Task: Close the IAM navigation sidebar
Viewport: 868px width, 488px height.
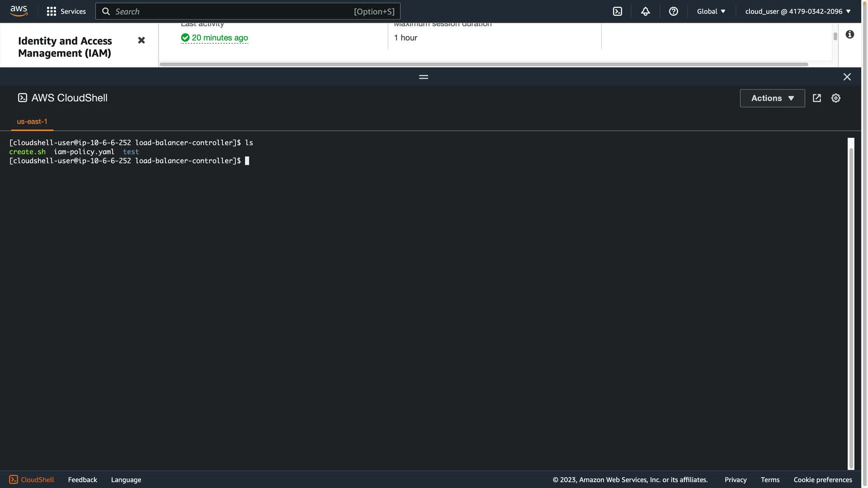Action: (141, 40)
